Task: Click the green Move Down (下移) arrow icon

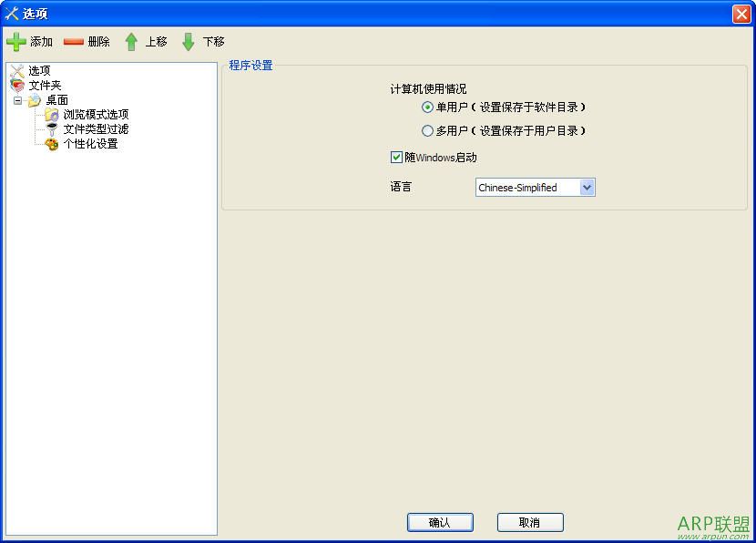Action: pos(189,41)
